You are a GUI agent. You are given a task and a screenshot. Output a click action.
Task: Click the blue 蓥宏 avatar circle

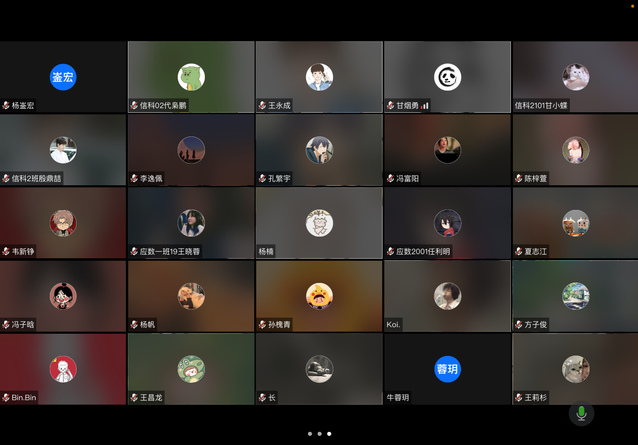tap(63, 77)
